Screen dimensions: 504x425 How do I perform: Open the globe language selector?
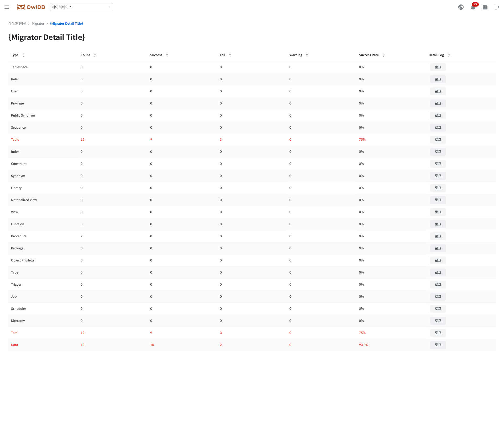(x=461, y=7)
